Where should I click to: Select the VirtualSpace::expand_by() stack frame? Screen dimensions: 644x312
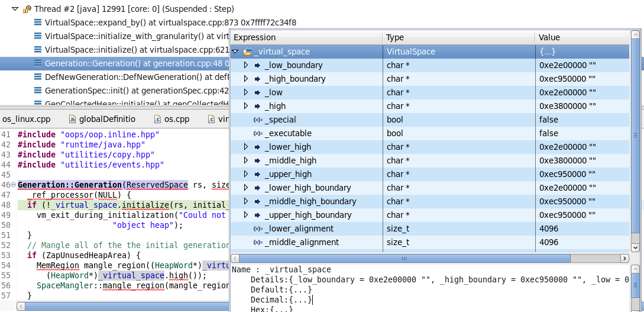(170, 22)
